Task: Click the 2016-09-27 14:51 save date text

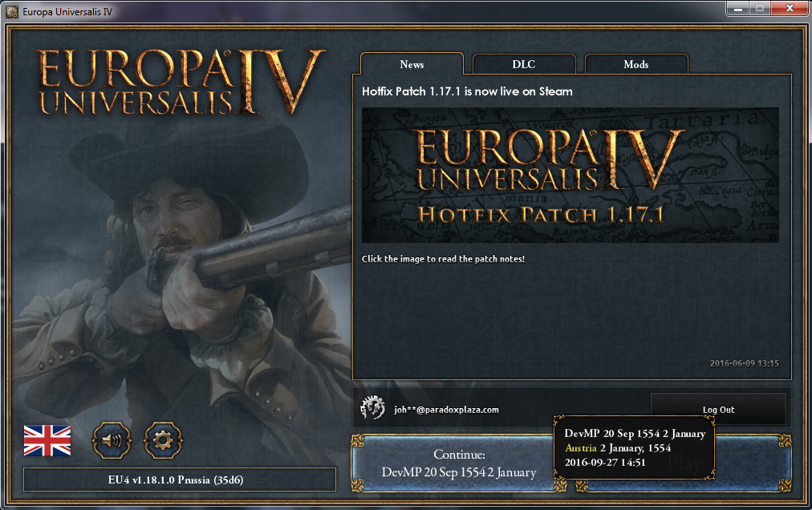Action: click(605, 463)
